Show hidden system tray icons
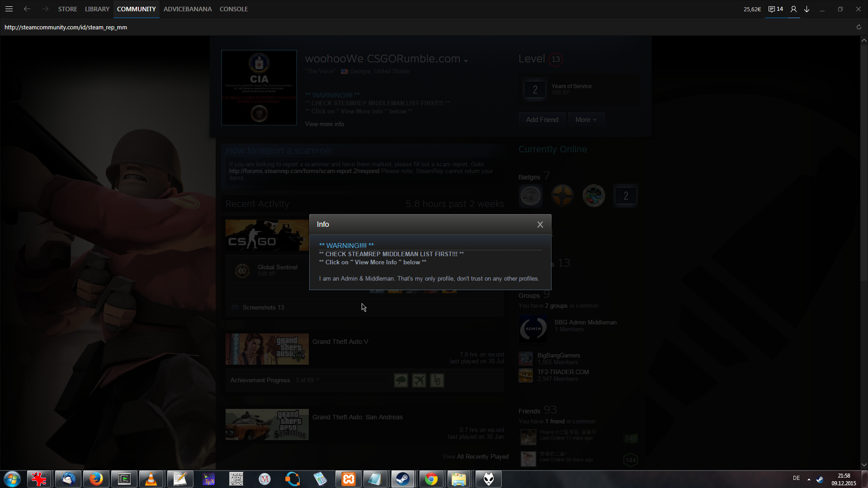The height and width of the screenshot is (488, 868). (809, 479)
